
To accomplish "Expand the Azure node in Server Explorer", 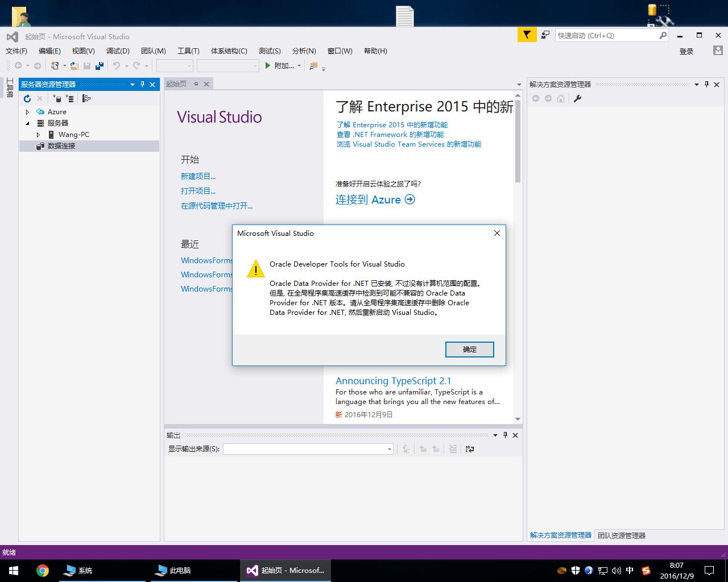I will (x=27, y=112).
